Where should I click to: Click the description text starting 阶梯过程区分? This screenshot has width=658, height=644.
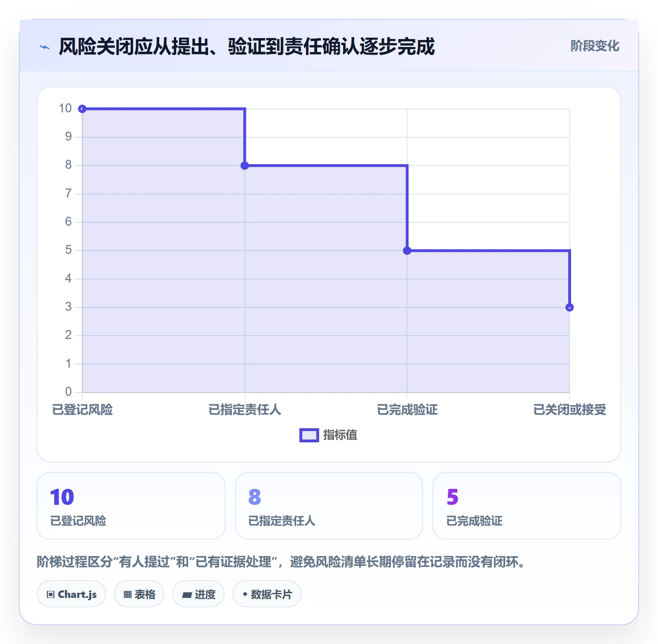[x=281, y=562]
